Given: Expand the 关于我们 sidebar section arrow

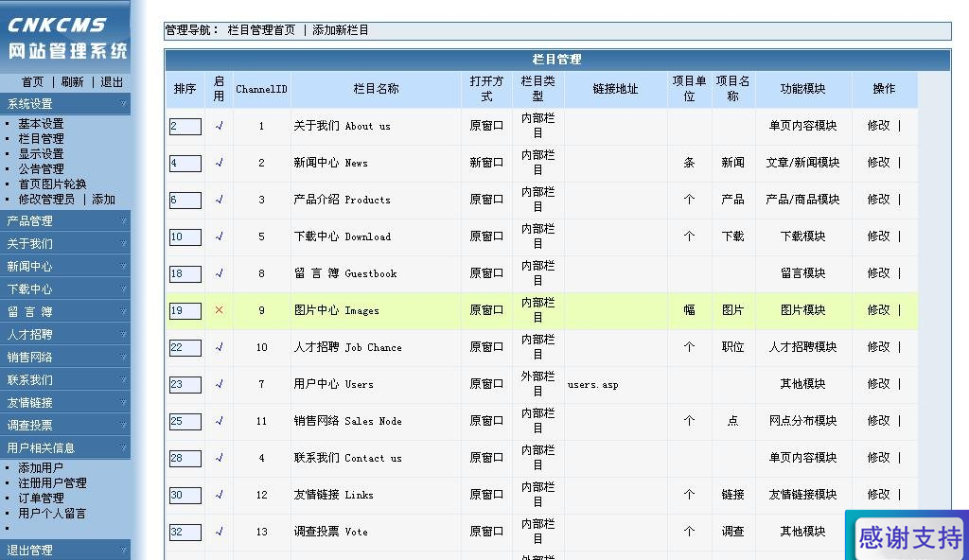Looking at the screenshot, I should coord(123,243).
